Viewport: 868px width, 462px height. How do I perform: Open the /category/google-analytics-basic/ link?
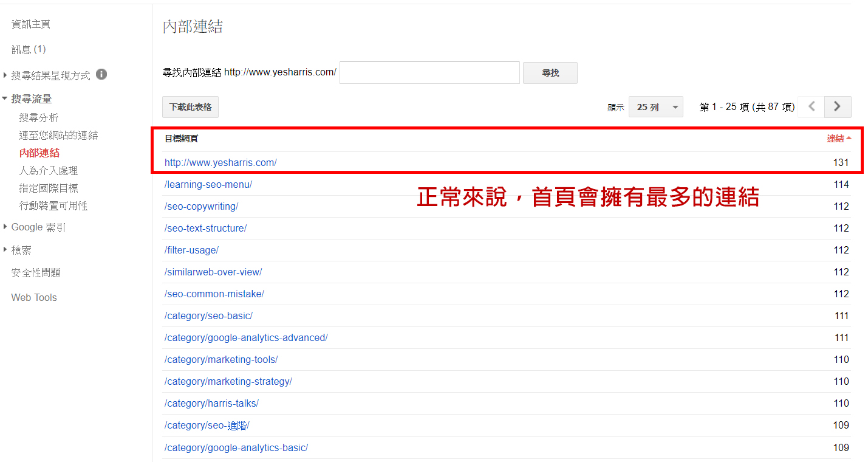[x=236, y=448]
